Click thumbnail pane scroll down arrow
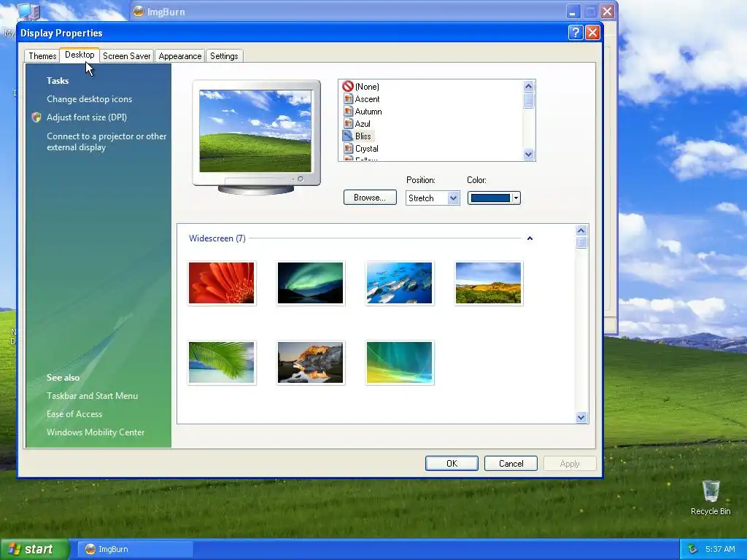This screenshot has width=747, height=560. (581, 418)
